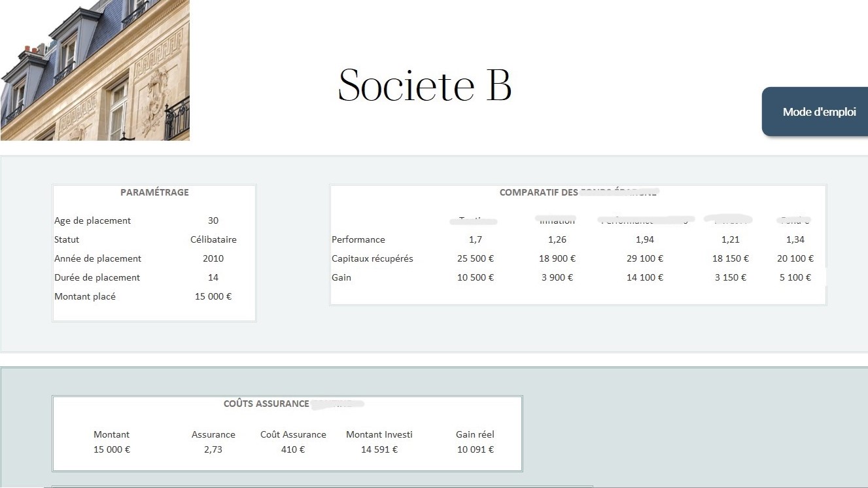Select the Statut field showing Célibataire
The image size is (868, 488).
pos(213,239)
